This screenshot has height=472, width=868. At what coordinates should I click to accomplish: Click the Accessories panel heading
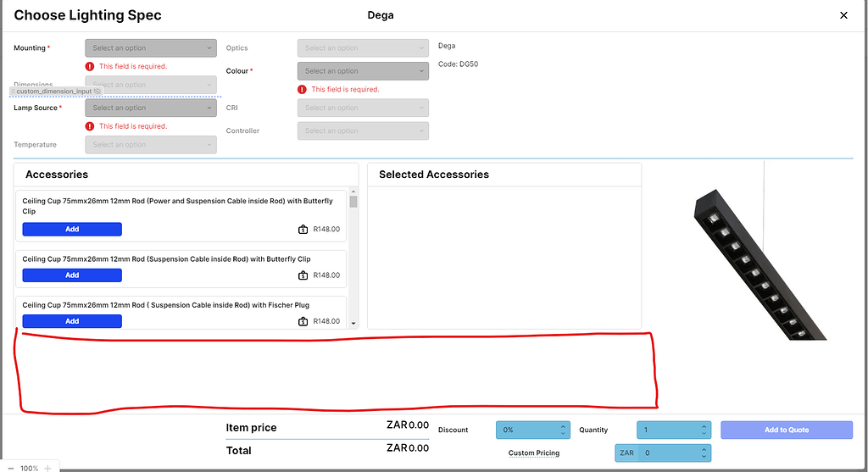click(57, 175)
